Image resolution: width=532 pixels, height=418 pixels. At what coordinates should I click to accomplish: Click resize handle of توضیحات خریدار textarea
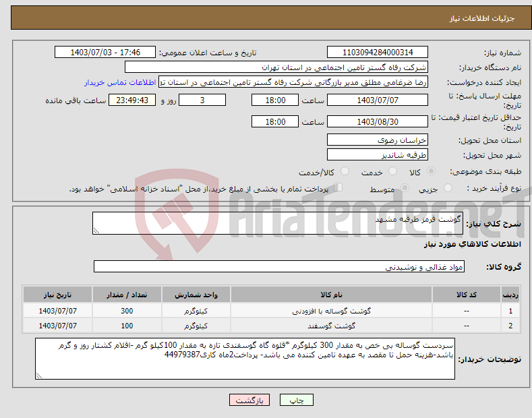click(x=39, y=376)
